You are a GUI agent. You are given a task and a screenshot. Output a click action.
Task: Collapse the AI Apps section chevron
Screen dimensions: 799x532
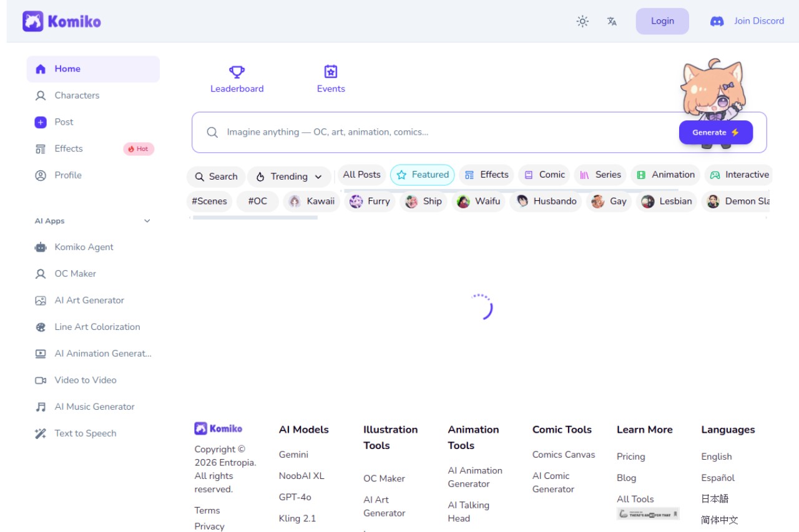pos(147,221)
